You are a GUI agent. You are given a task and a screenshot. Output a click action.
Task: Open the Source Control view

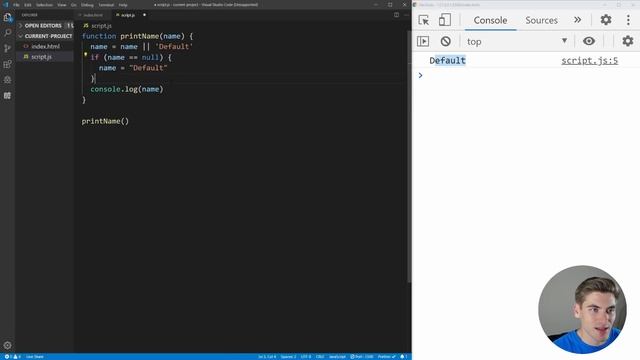click(7, 48)
